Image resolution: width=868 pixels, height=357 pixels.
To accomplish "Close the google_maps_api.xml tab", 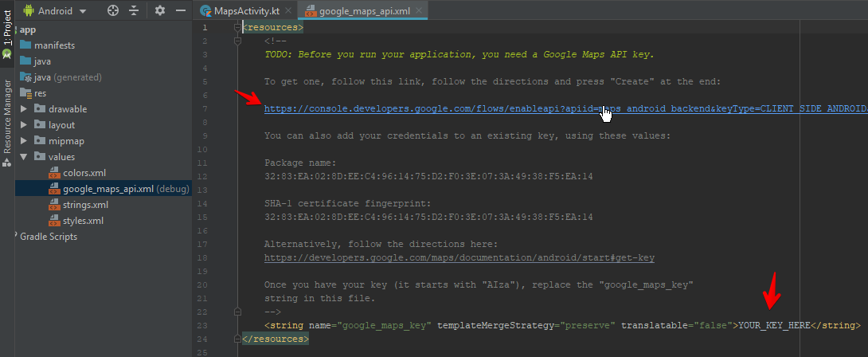I will [x=419, y=11].
